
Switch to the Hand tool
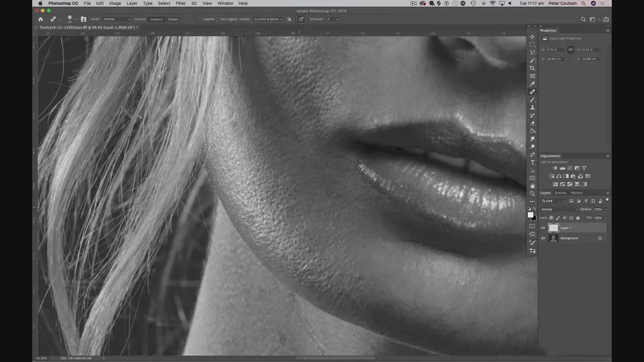point(532,186)
